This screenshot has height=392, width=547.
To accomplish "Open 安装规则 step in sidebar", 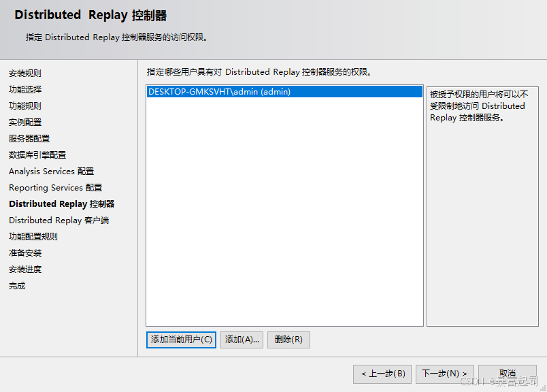I will coord(25,73).
